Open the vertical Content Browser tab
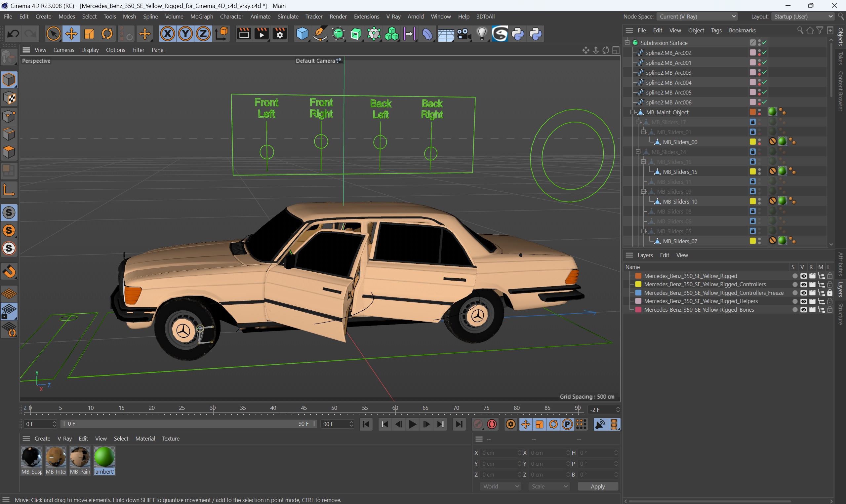The width and height of the screenshot is (846, 504). [840, 91]
